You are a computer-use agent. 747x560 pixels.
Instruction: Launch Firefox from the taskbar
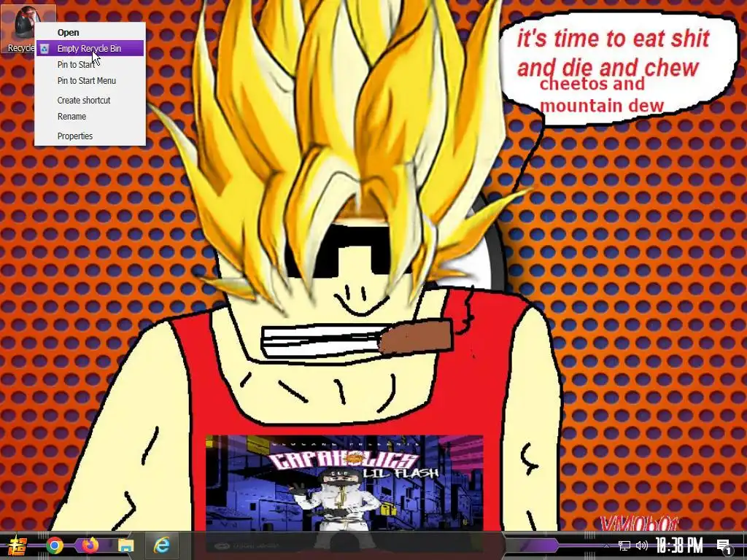[90, 545]
